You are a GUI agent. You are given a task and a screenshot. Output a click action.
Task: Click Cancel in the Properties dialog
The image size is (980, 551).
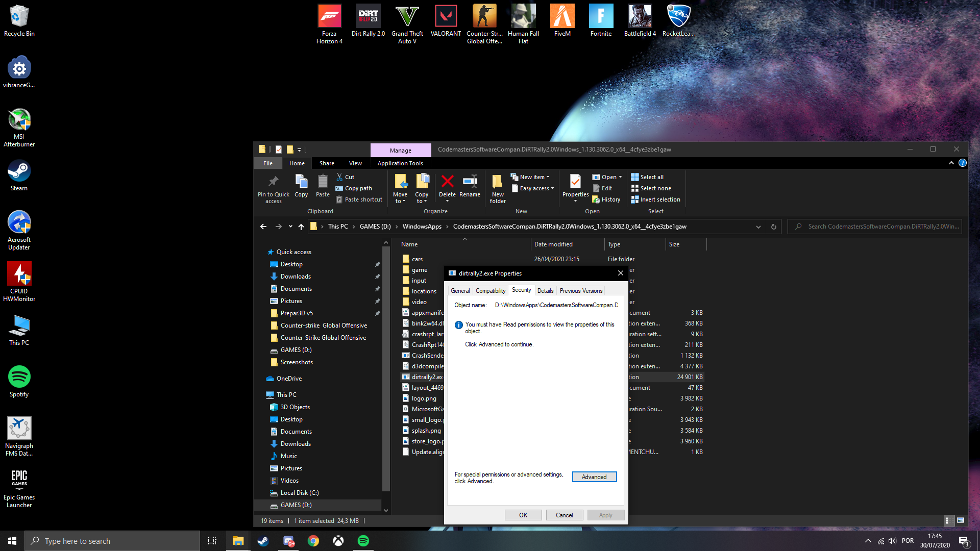coord(564,515)
